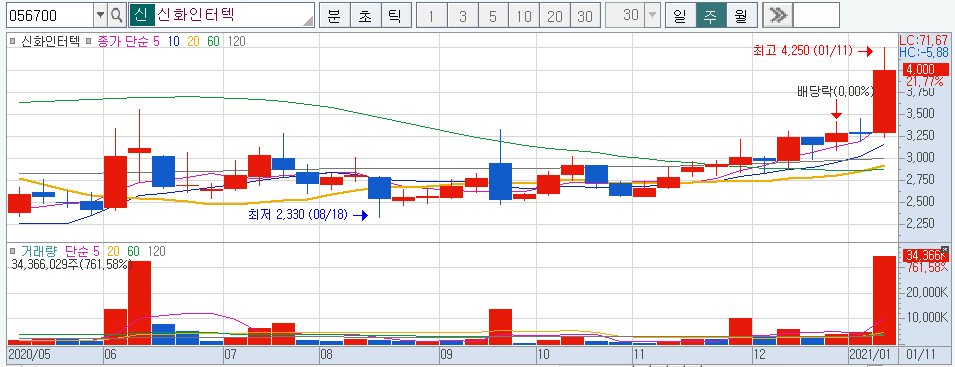955x367 pixels.
Task: Click the small square before 거래량 legend
Action: pyautogui.click(x=12, y=251)
